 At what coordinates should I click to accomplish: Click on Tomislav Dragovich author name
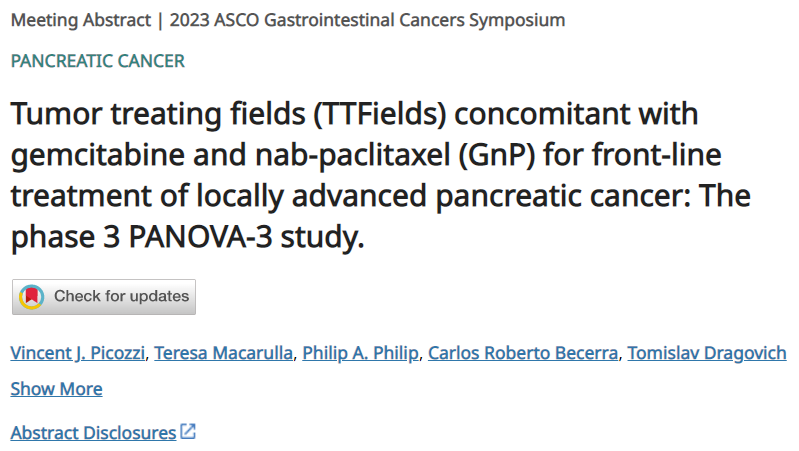[707, 353]
